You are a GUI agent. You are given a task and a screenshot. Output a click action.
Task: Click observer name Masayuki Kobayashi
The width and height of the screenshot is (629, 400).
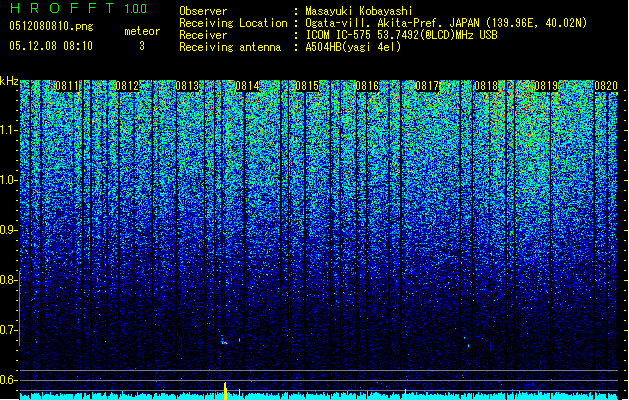click(359, 11)
